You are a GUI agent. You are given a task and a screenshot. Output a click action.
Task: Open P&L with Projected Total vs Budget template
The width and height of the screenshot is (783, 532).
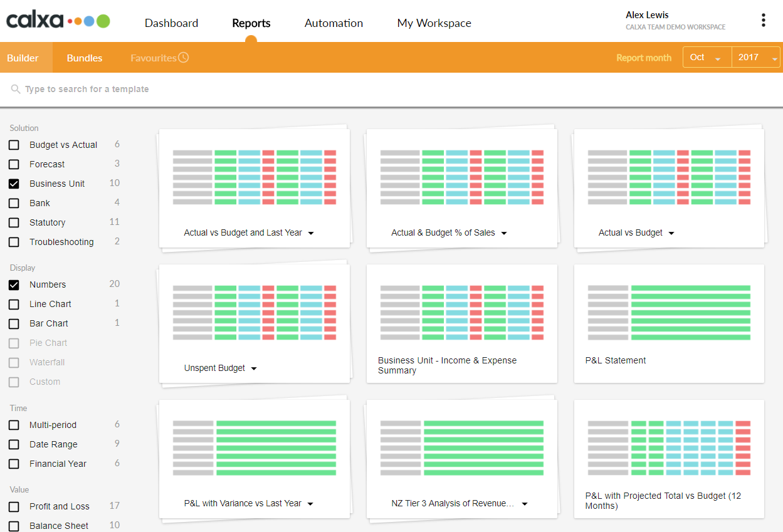(669, 459)
